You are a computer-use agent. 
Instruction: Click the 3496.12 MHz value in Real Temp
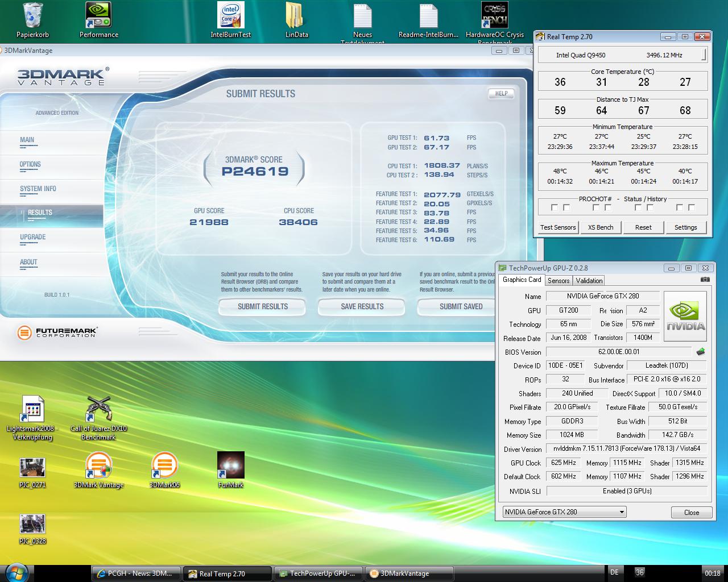tap(664, 55)
